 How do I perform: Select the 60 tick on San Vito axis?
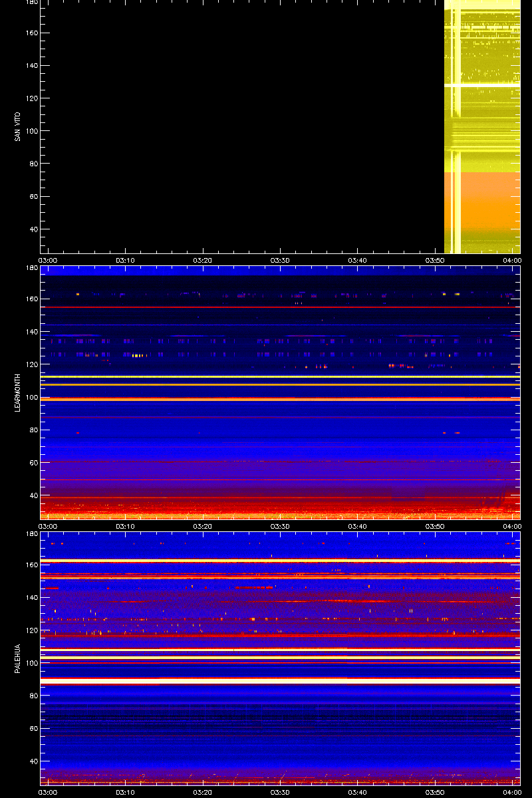tap(33, 197)
